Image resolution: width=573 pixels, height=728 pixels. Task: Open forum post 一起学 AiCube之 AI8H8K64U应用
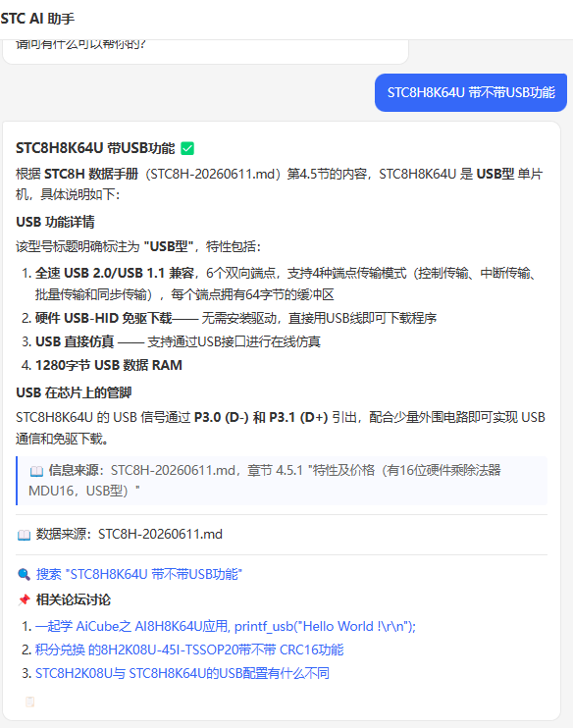tap(226, 626)
